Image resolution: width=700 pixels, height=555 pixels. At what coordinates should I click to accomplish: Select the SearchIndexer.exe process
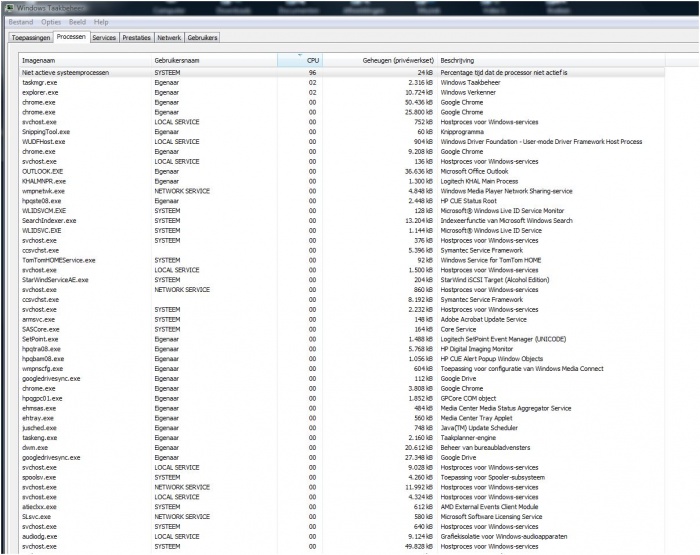click(342, 221)
